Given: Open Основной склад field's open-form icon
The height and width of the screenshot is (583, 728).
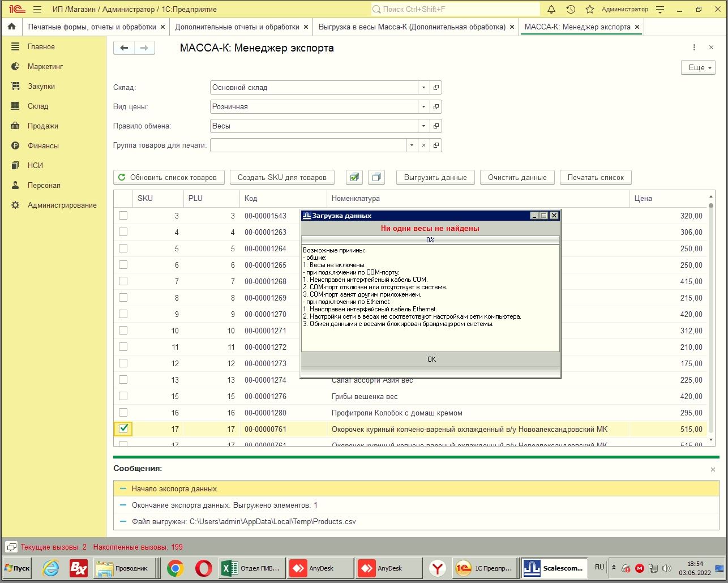Looking at the screenshot, I should (x=436, y=88).
